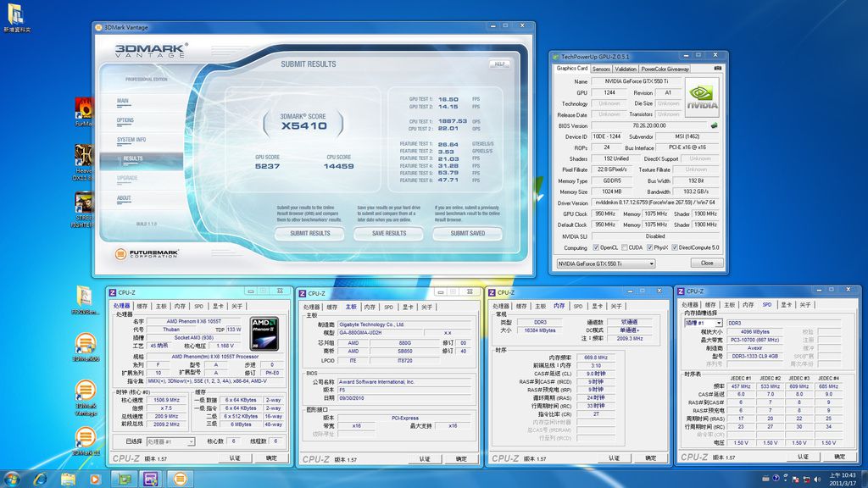The image size is (868, 488).
Task: Click the GPU-Z Name field showing GeForce GTX 550 Ti
Action: (x=637, y=81)
